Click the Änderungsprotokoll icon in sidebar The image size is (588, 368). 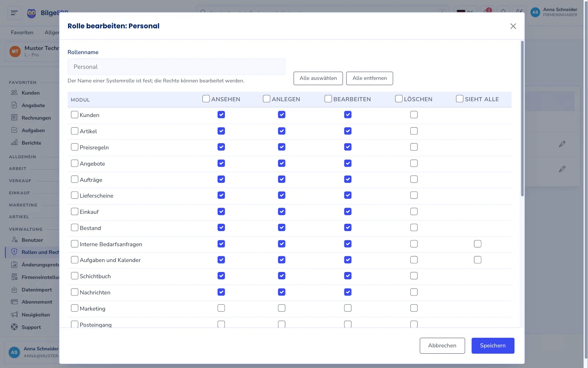14,265
